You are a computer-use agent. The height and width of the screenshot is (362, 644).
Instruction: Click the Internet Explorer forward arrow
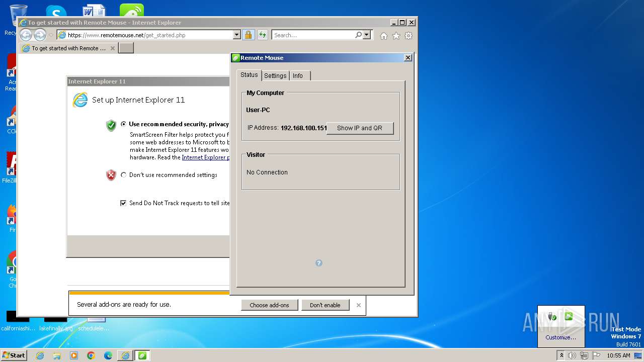pos(40,35)
